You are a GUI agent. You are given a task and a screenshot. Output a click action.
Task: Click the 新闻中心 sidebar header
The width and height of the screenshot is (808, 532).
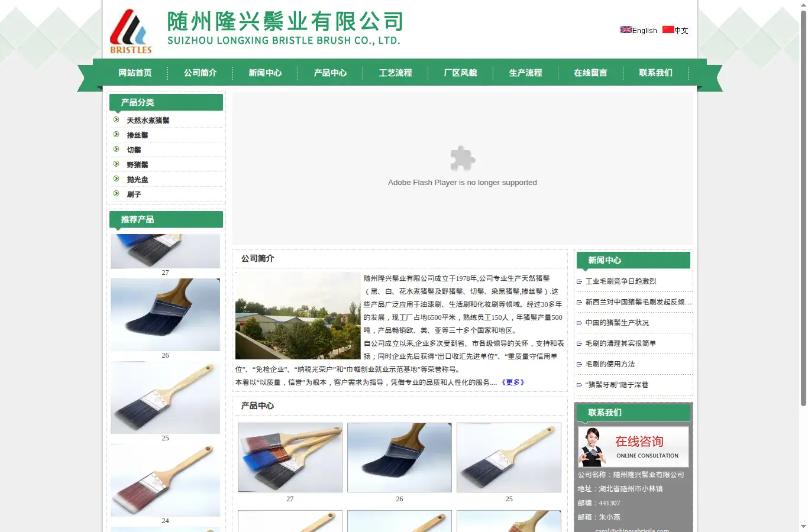(634, 260)
